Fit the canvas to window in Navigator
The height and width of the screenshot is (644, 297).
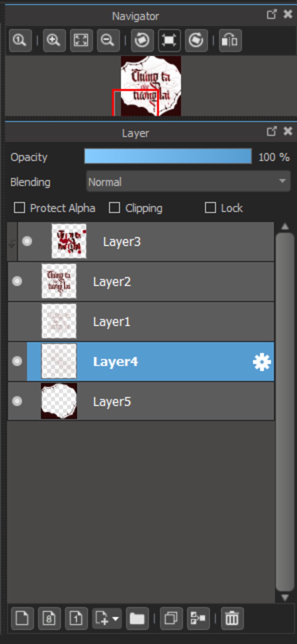point(81,40)
